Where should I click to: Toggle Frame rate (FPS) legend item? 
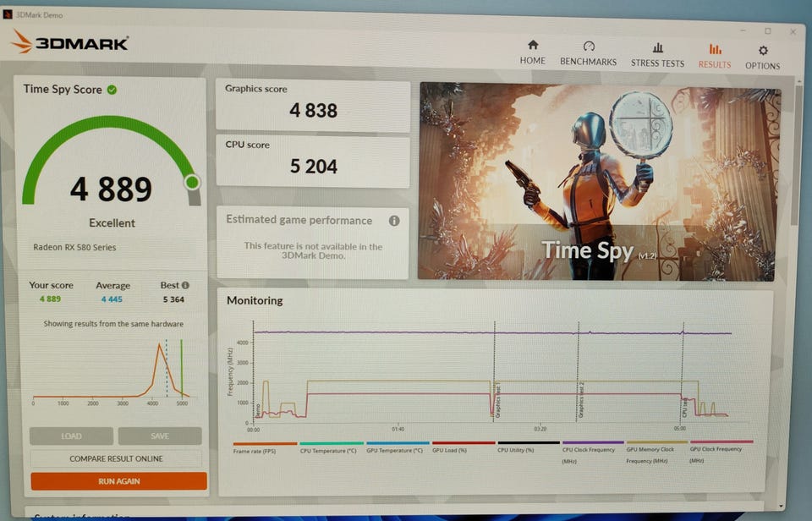265,448
